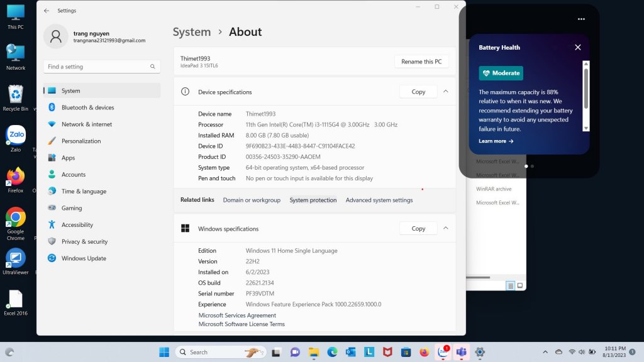The image size is (644, 362).
Task: Open Privacy & security settings
Action: click(x=102, y=242)
